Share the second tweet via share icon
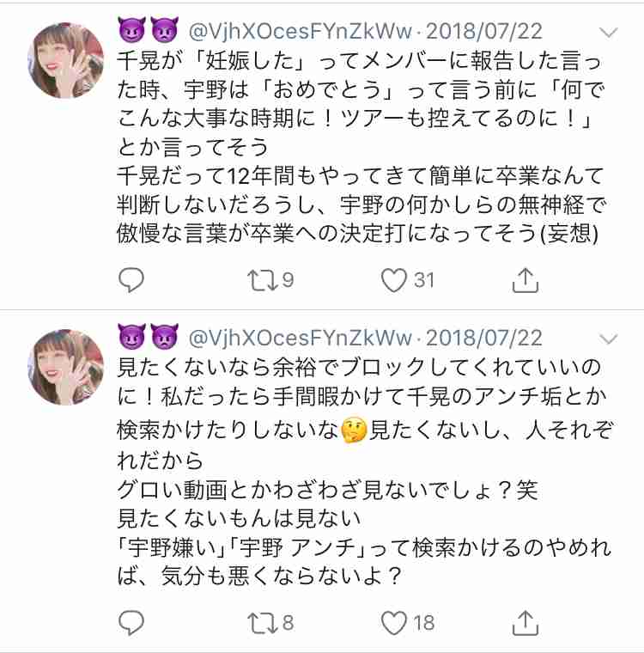Screen dimensions: 644x653 [x=525, y=623]
